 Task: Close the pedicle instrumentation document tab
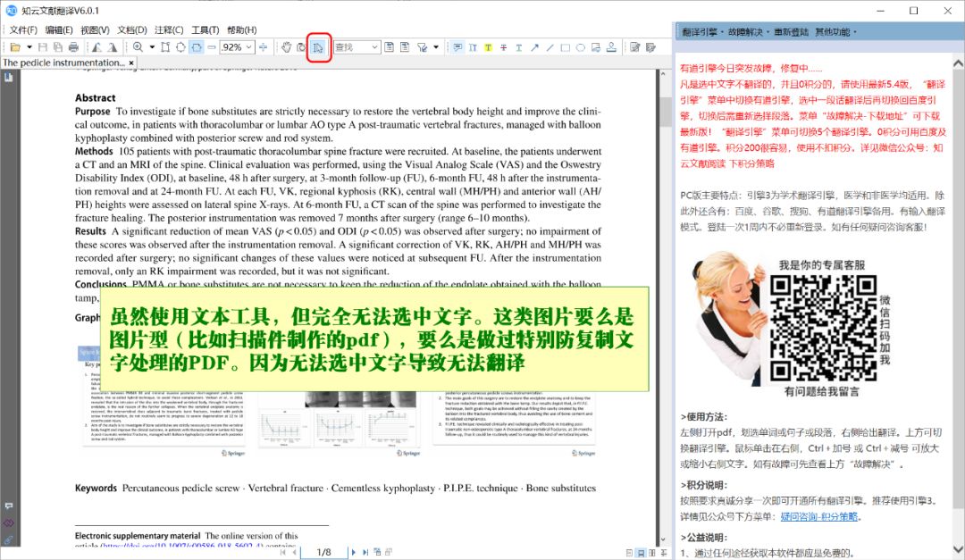click(131, 63)
